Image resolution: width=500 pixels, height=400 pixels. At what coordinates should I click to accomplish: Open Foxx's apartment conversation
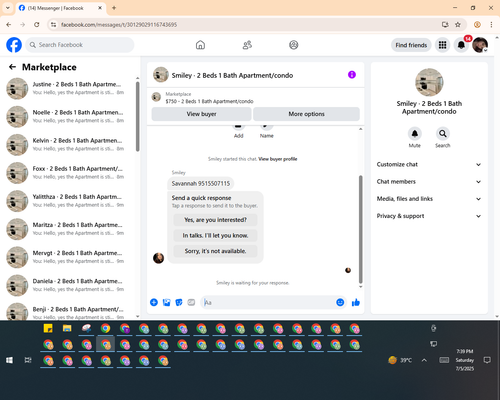coord(68,173)
